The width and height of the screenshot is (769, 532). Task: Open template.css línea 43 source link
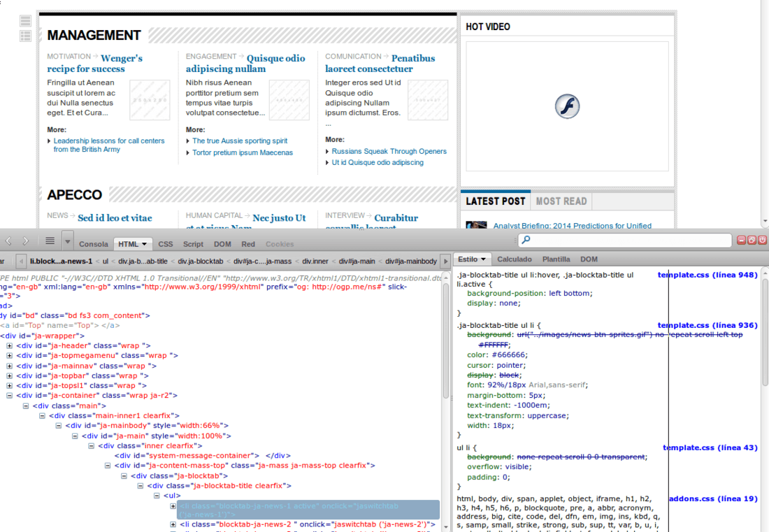[x=710, y=447]
